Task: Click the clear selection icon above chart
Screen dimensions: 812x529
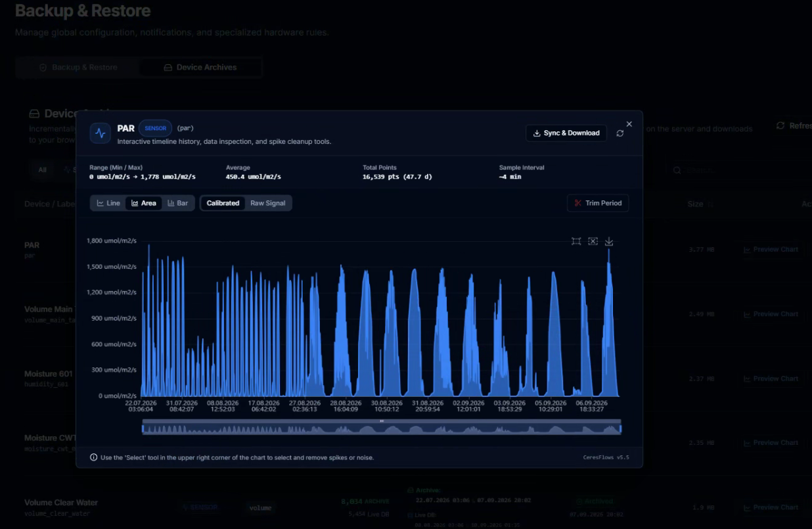Action: [x=593, y=241]
